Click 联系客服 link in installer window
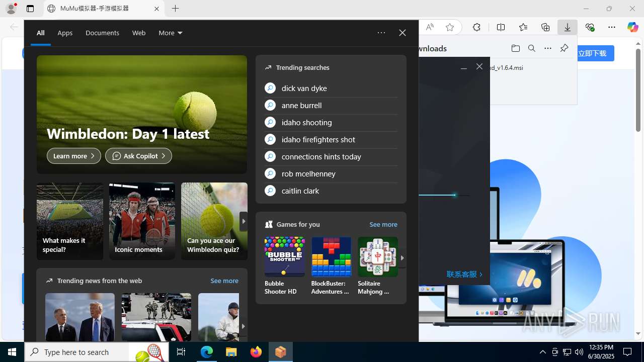 point(464,275)
